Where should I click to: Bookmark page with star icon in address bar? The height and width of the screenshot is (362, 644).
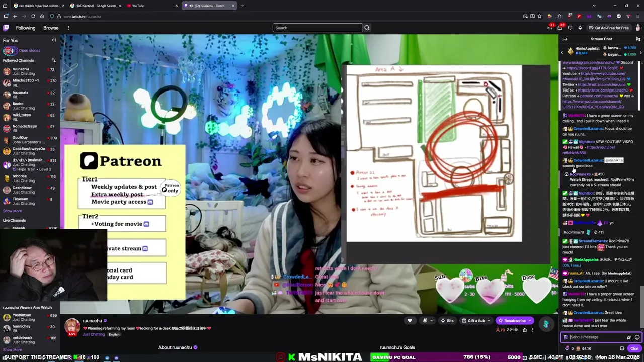tap(539, 16)
